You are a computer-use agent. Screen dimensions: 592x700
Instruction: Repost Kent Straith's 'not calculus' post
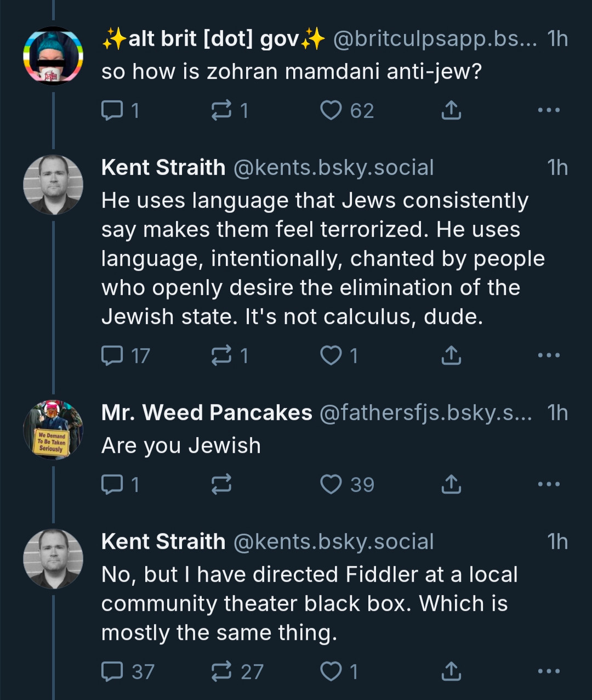pyautogui.click(x=230, y=355)
